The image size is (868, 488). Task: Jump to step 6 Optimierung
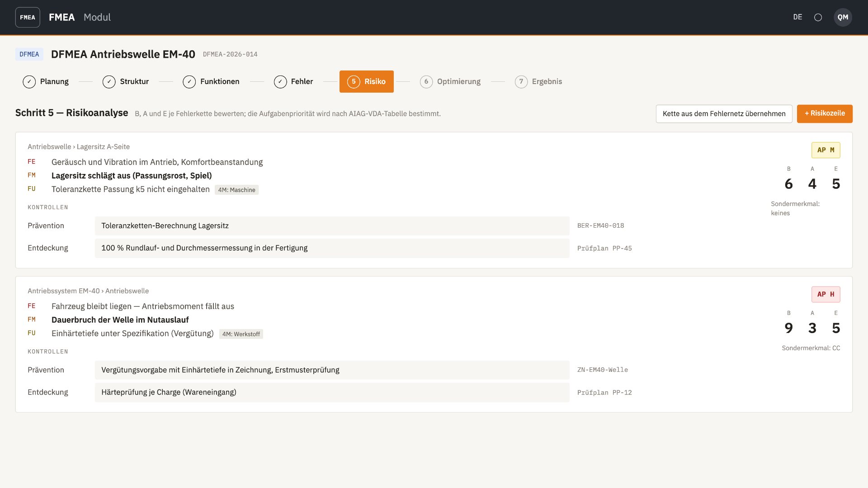point(450,82)
